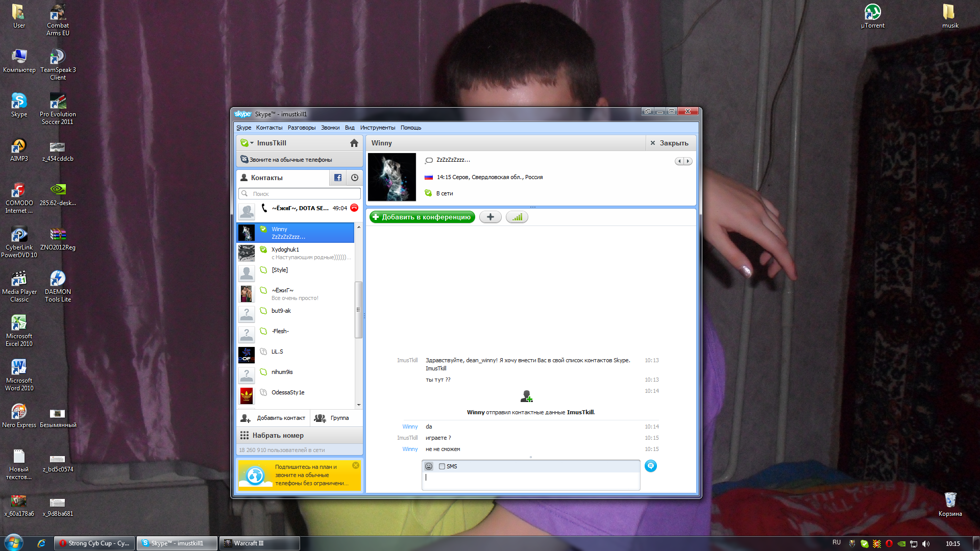This screenshot has width=980, height=551.
Task: Select the Xydoghuk1 contact
Action: pyautogui.click(x=296, y=253)
